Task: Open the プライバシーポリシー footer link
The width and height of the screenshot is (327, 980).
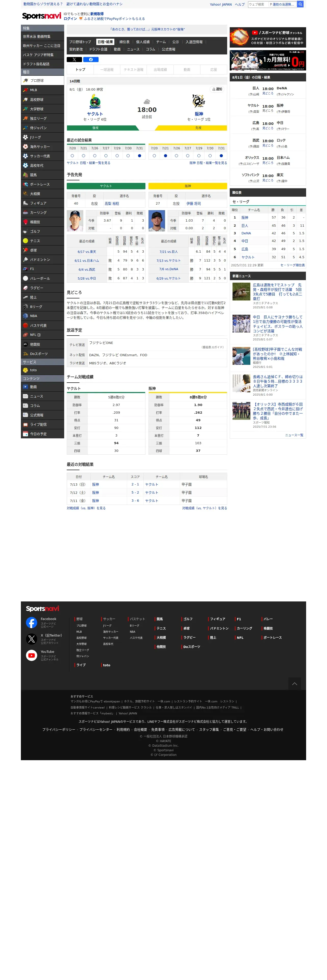Action: (59, 730)
